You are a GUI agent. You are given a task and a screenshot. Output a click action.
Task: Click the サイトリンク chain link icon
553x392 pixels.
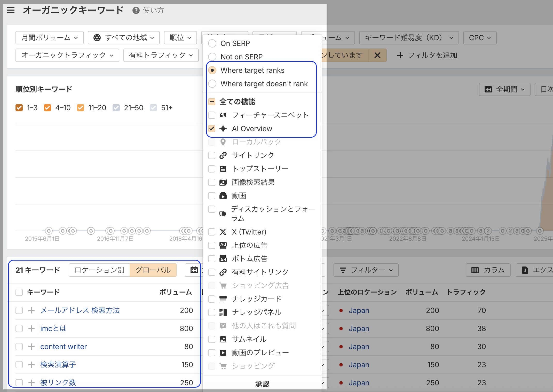(x=223, y=155)
